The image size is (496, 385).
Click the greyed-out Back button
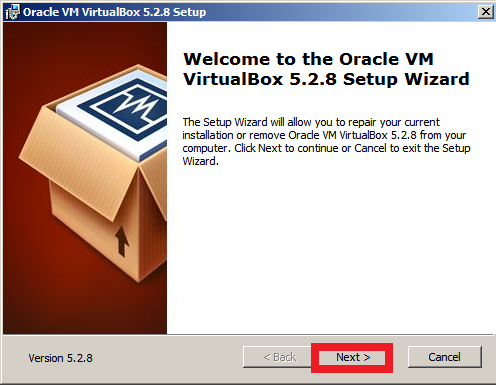[279, 357]
